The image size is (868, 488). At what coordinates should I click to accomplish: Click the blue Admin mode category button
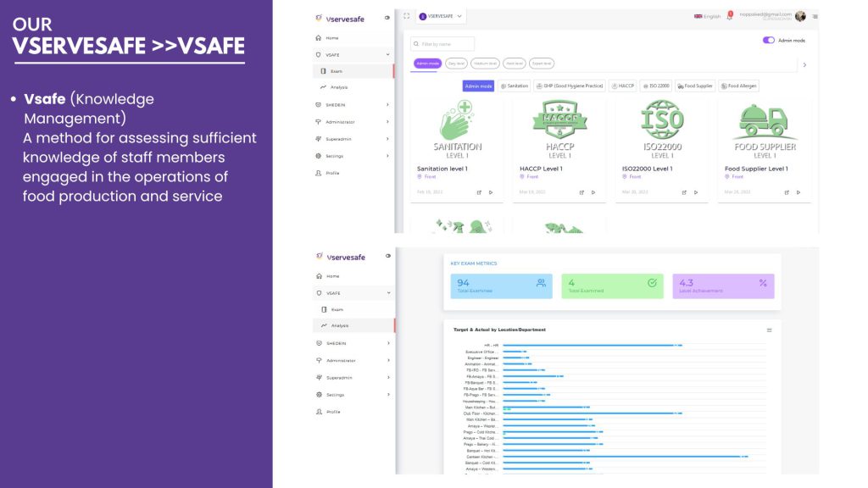[x=478, y=86]
